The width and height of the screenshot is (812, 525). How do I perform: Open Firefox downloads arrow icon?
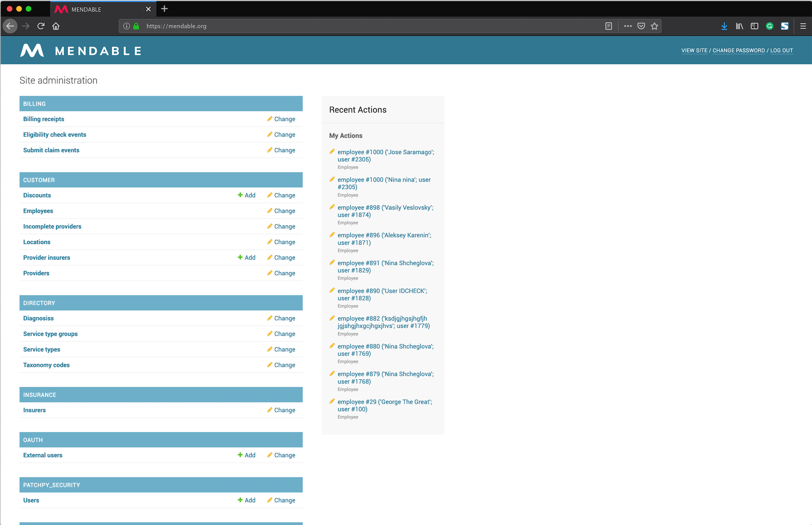[x=724, y=26]
